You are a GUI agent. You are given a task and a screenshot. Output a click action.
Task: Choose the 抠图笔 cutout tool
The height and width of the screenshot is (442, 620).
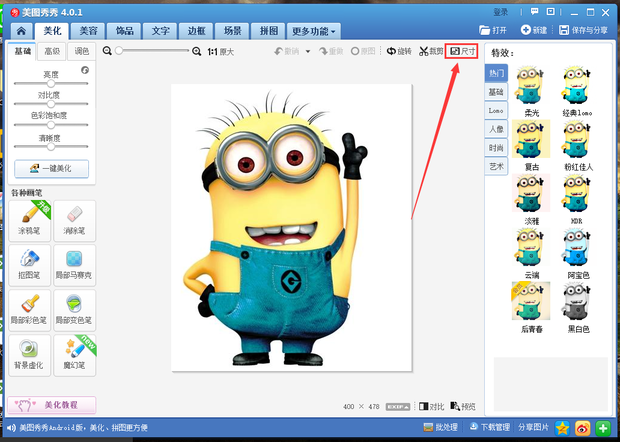[30, 265]
